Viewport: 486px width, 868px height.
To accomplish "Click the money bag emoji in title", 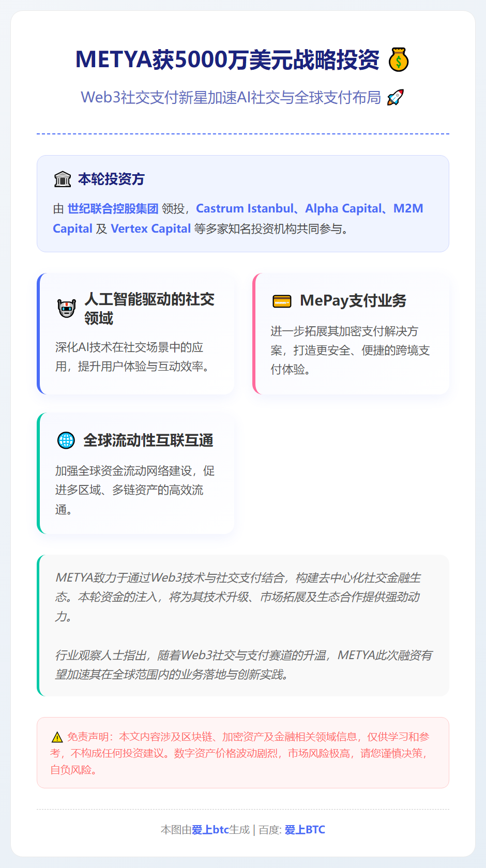I will (x=399, y=59).
